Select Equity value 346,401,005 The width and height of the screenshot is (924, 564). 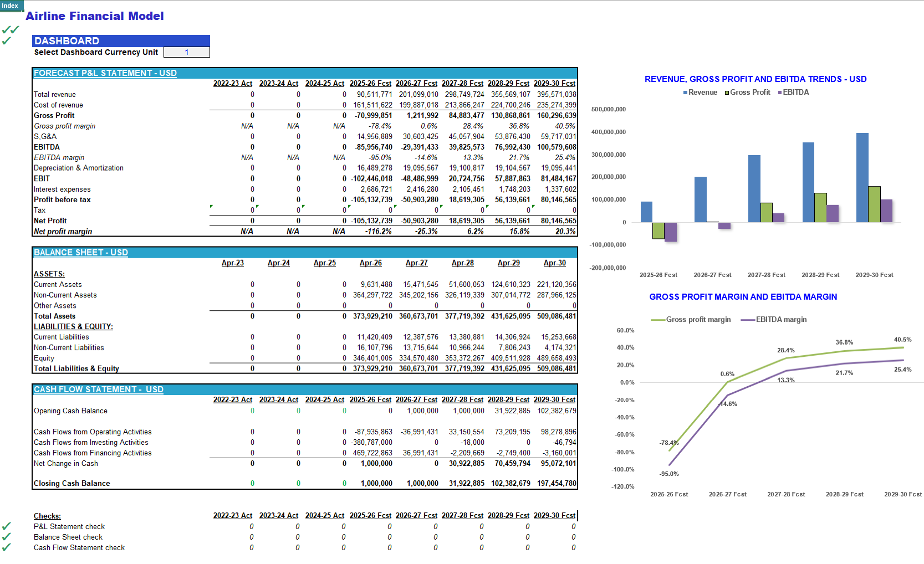coord(372,358)
